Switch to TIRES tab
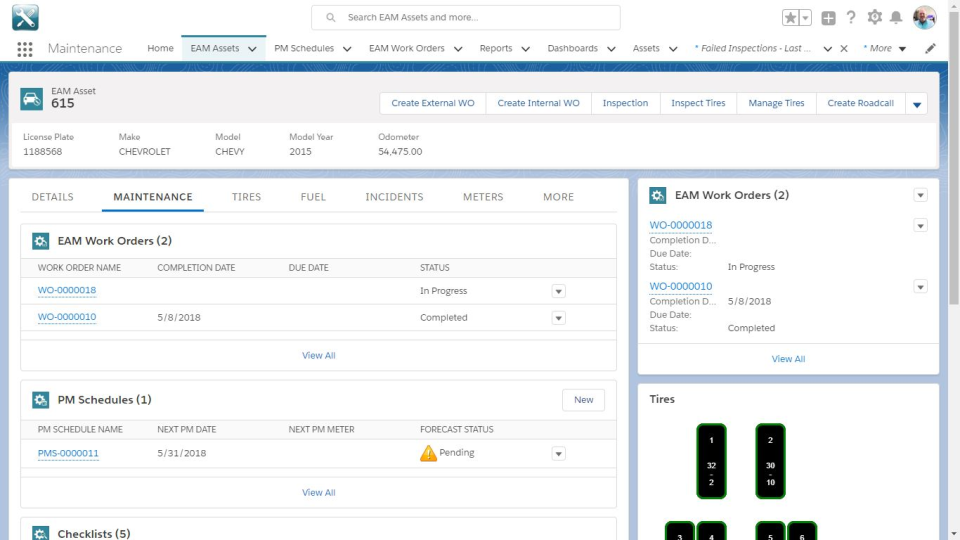 pos(246,197)
